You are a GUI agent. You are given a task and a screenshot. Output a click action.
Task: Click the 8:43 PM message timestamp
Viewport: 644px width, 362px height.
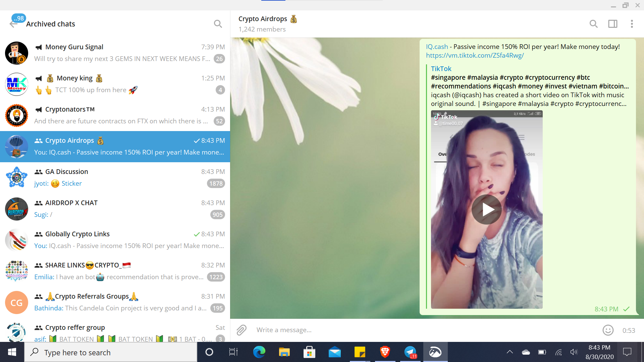coord(606,309)
